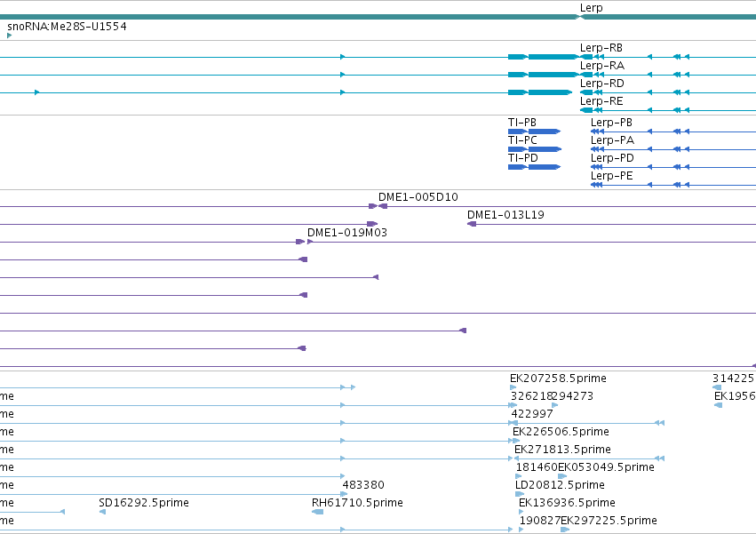This screenshot has width=756, height=534.
Task: Click the 483380 EST label
Action: [x=363, y=485]
